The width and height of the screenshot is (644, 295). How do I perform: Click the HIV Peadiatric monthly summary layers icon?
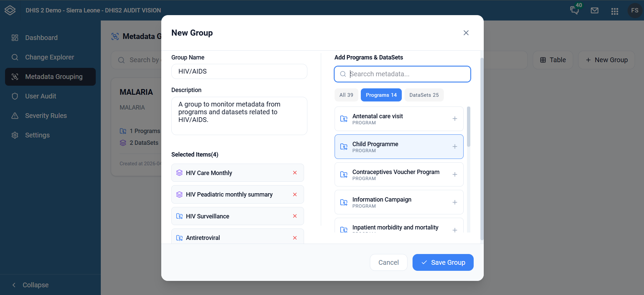[179, 195]
